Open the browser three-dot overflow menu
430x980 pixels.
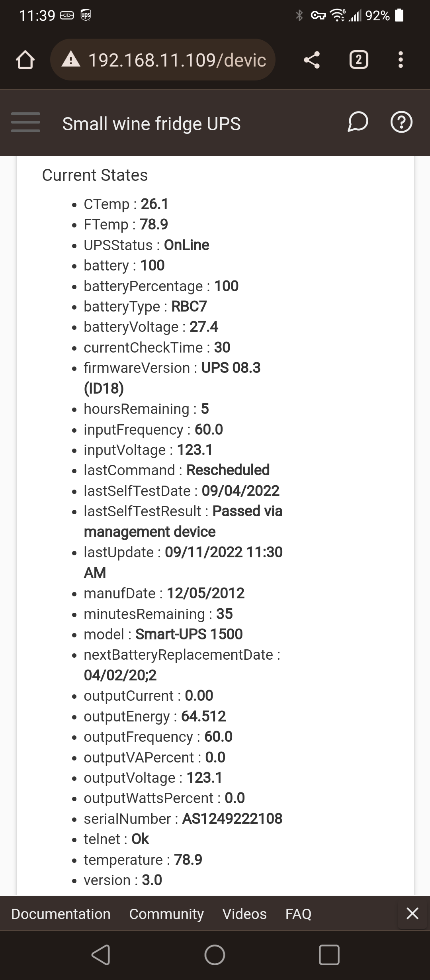pos(401,60)
